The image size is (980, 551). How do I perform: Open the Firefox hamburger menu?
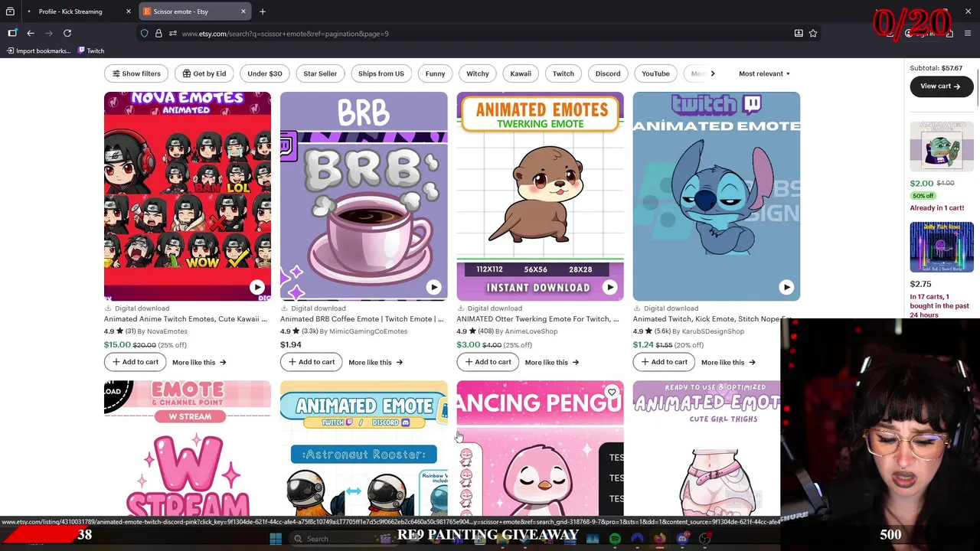pyautogui.click(x=968, y=34)
